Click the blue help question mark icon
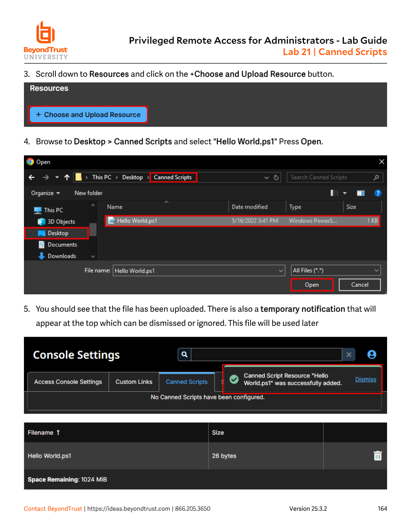This screenshot has height=532, width=411. click(378, 193)
